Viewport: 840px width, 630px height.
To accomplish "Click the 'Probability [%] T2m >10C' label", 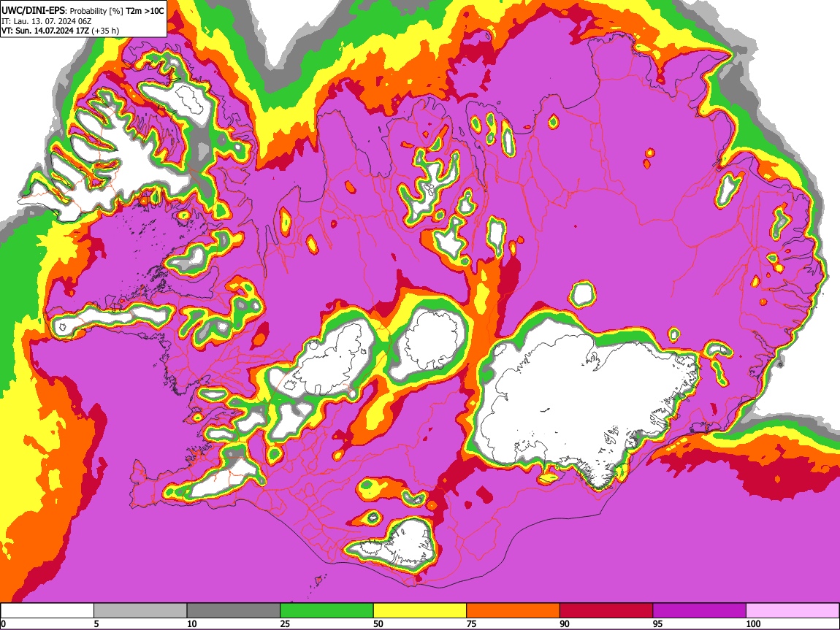I will pos(118,11).
